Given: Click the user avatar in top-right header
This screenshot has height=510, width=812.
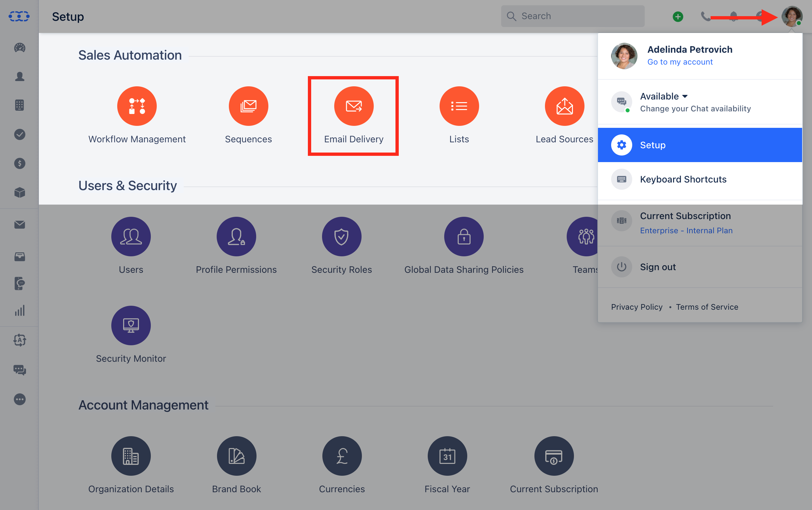Looking at the screenshot, I should point(792,16).
